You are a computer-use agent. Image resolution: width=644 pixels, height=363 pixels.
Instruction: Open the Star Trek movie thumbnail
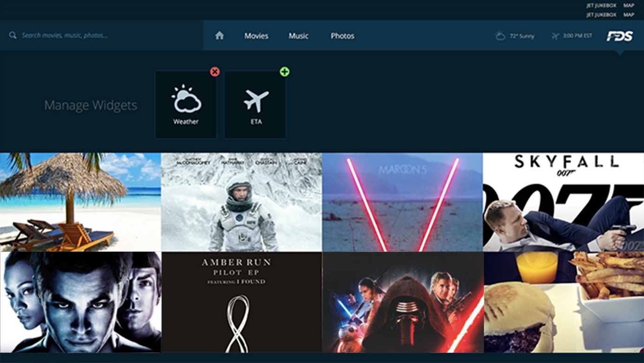(x=80, y=302)
